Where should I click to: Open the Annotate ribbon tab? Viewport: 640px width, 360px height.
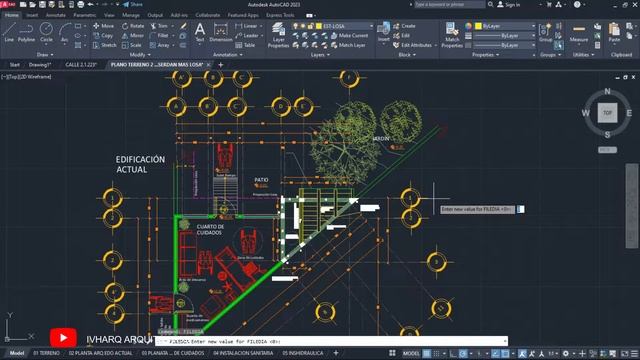click(x=56, y=15)
